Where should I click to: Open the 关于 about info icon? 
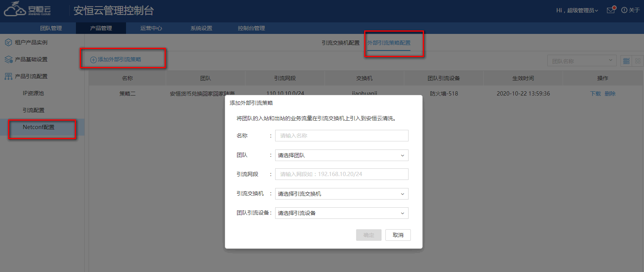pyautogui.click(x=630, y=10)
